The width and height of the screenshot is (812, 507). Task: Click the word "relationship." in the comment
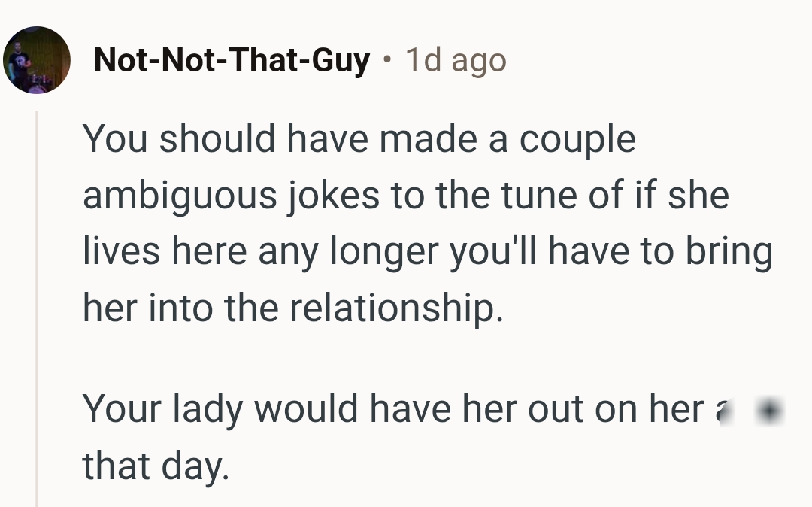point(396,309)
